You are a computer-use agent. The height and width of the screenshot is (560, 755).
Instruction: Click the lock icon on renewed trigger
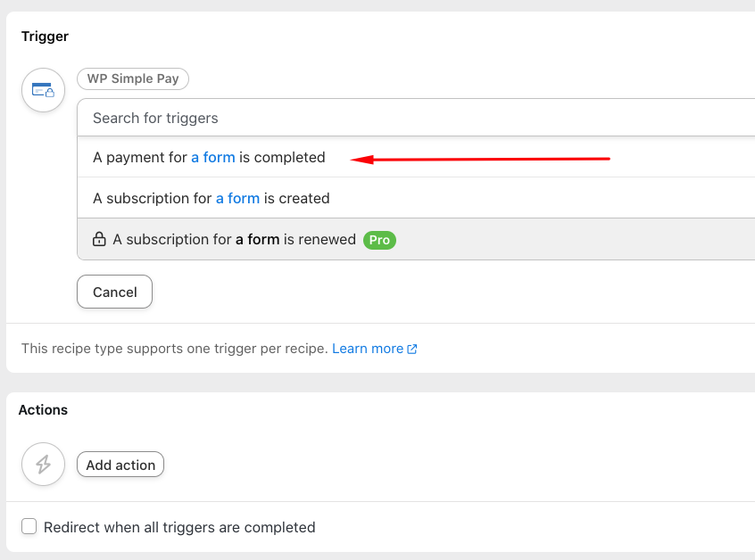(99, 240)
